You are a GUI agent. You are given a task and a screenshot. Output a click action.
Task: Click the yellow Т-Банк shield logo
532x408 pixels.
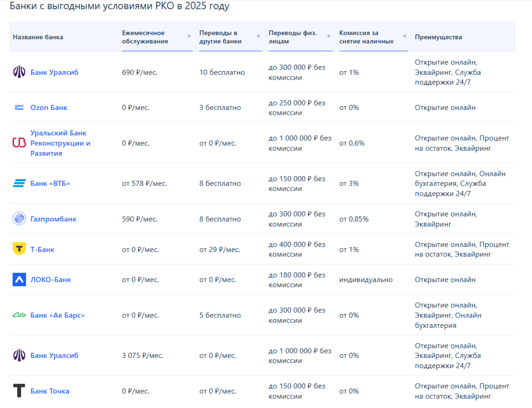19,249
